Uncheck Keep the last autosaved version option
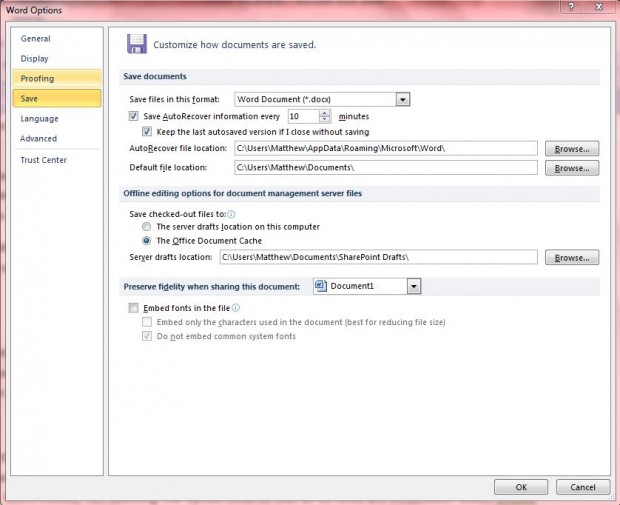The width and height of the screenshot is (620, 505). click(x=148, y=131)
